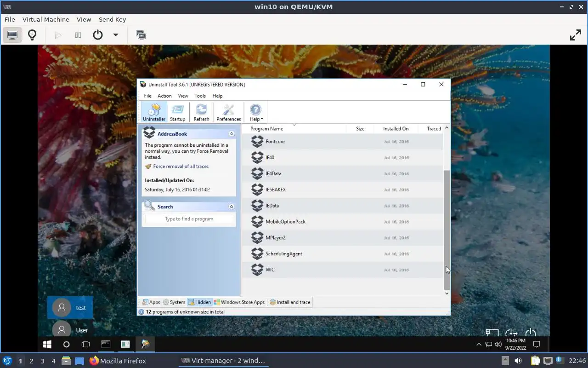Open Task View on Windows taskbar

[85, 344]
